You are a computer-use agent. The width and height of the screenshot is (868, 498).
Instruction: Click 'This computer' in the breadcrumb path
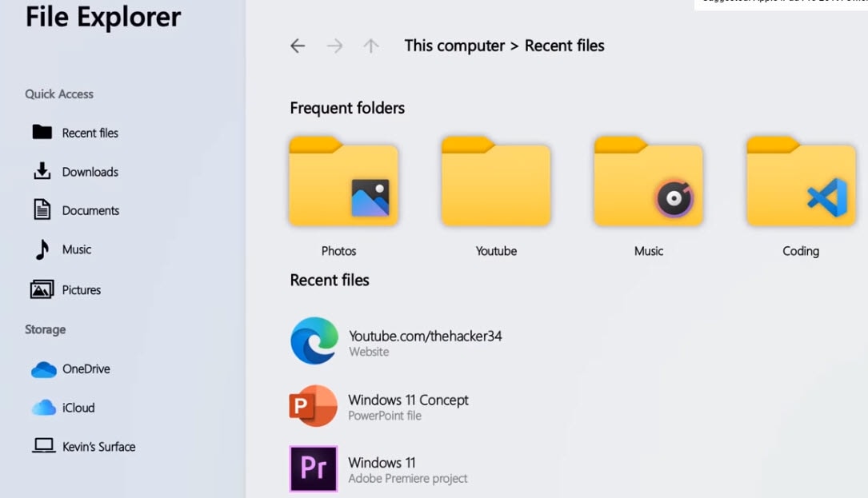454,46
